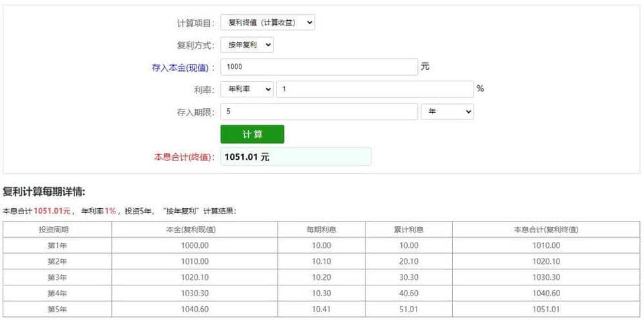Click the 第1年 row label
Image resolution: width=644 pixels, height=321 pixels.
[x=57, y=245]
